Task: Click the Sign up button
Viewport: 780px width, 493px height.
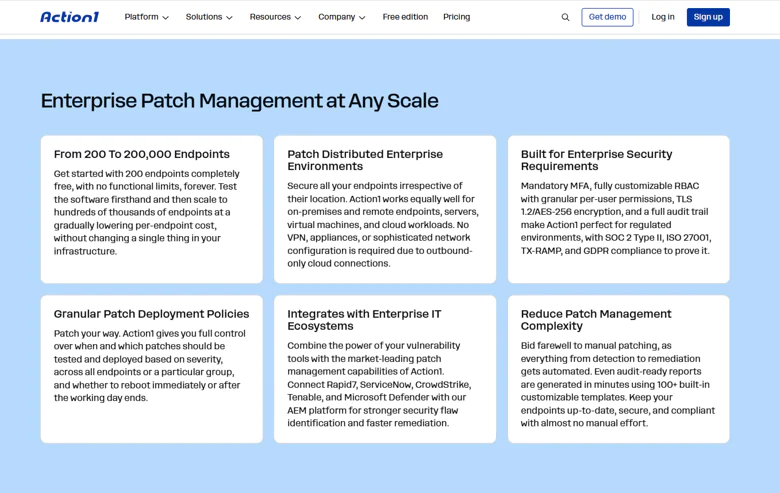Action: pyautogui.click(x=708, y=17)
